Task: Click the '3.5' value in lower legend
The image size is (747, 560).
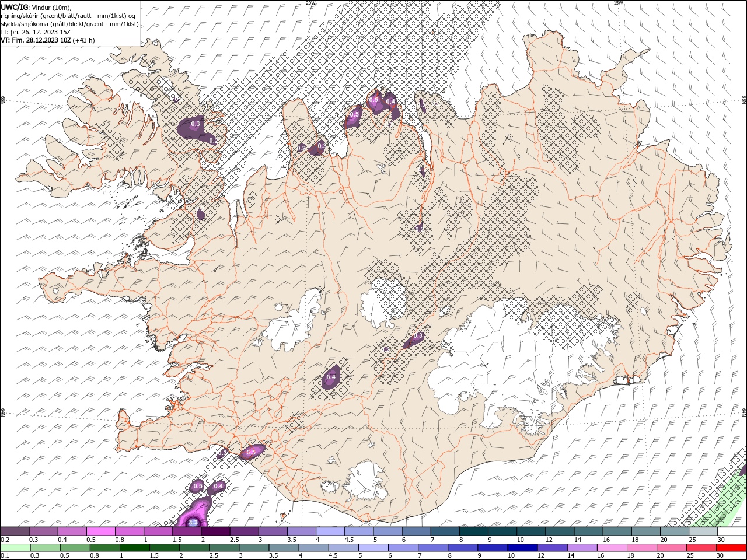Action: [273, 556]
